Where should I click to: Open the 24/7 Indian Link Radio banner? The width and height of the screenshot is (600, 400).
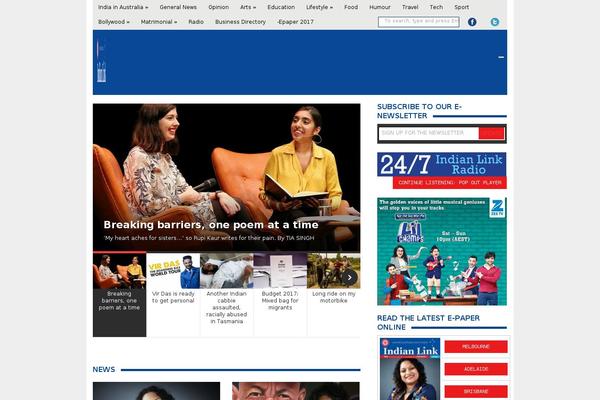click(442, 165)
